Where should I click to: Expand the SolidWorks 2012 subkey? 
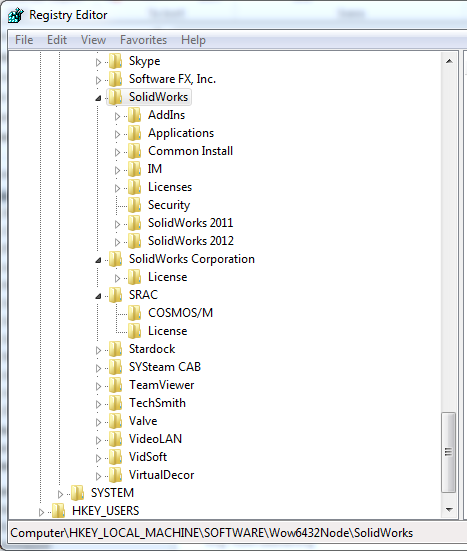pyautogui.click(x=117, y=242)
